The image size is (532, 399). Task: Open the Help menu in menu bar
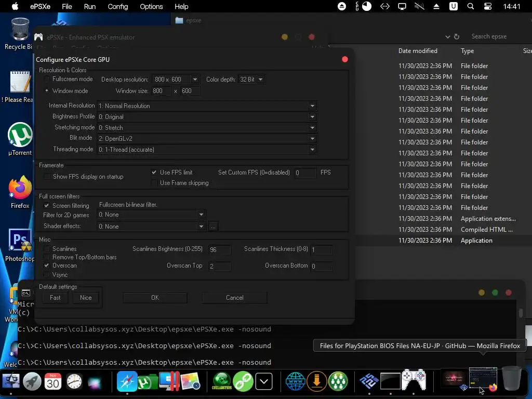tap(181, 6)
